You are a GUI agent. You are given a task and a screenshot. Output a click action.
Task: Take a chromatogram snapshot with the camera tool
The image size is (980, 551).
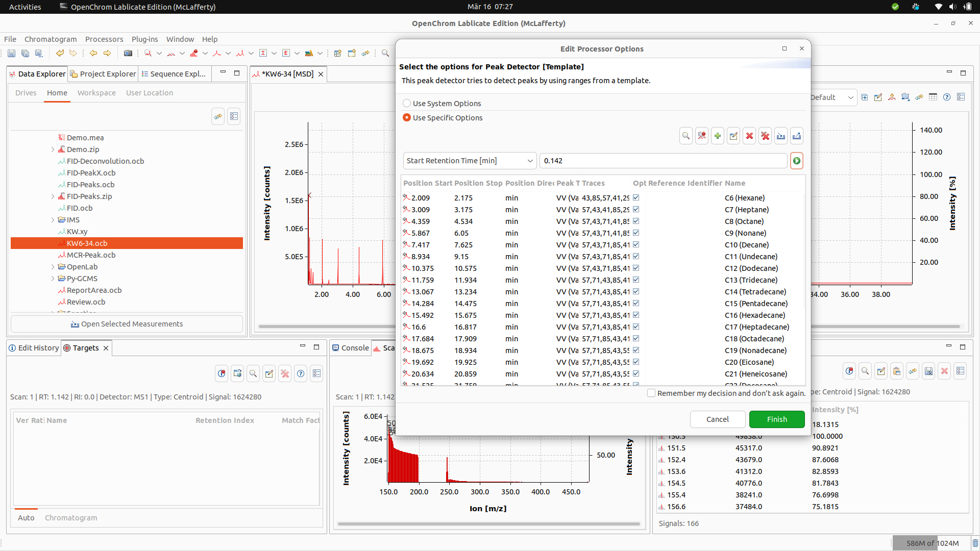[x=128, y=53]
